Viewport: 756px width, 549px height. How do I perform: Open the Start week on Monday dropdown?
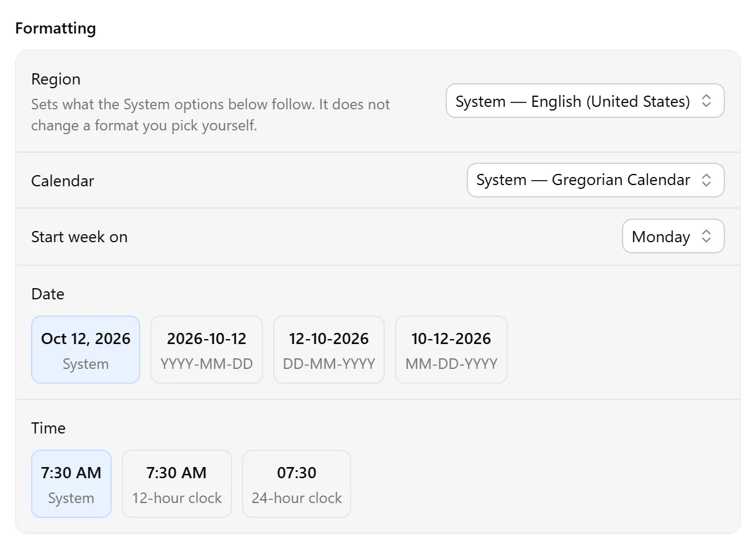tap(673, 236)
